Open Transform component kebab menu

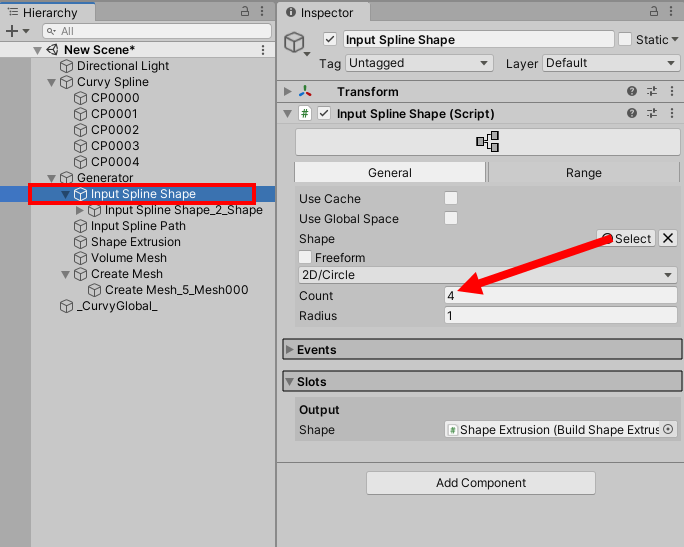(672, 91)
